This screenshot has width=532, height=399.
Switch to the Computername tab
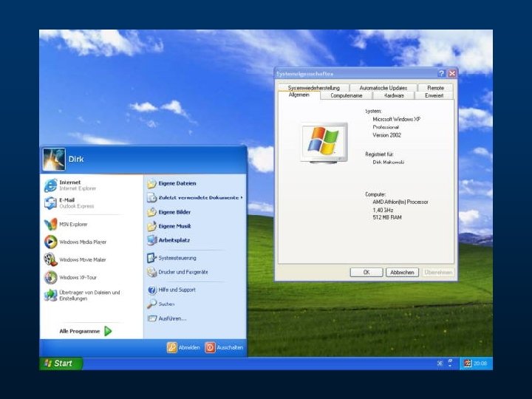coord(347,95)
